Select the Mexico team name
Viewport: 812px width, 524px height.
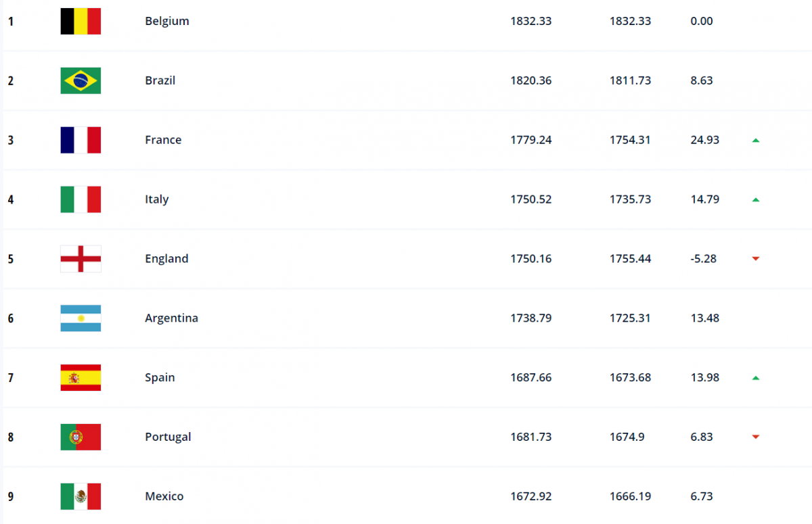164,496
